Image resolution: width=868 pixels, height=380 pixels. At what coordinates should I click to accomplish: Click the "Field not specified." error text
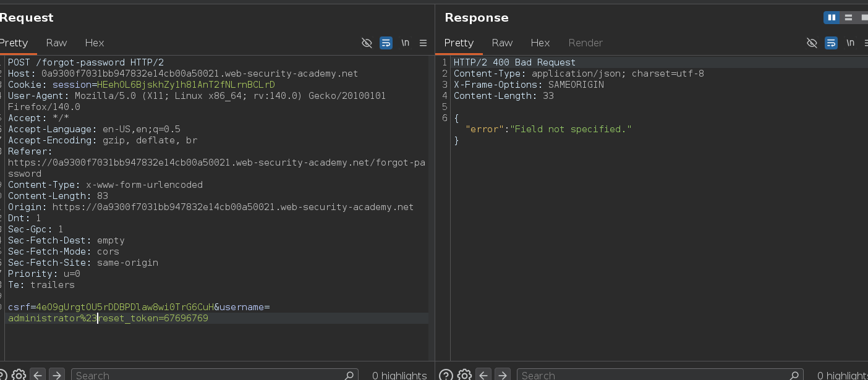pyautogui.click(x=571, y=129)
